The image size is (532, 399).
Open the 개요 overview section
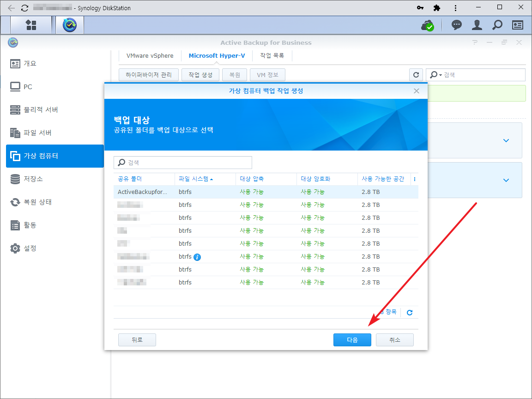tap(55, 63)
